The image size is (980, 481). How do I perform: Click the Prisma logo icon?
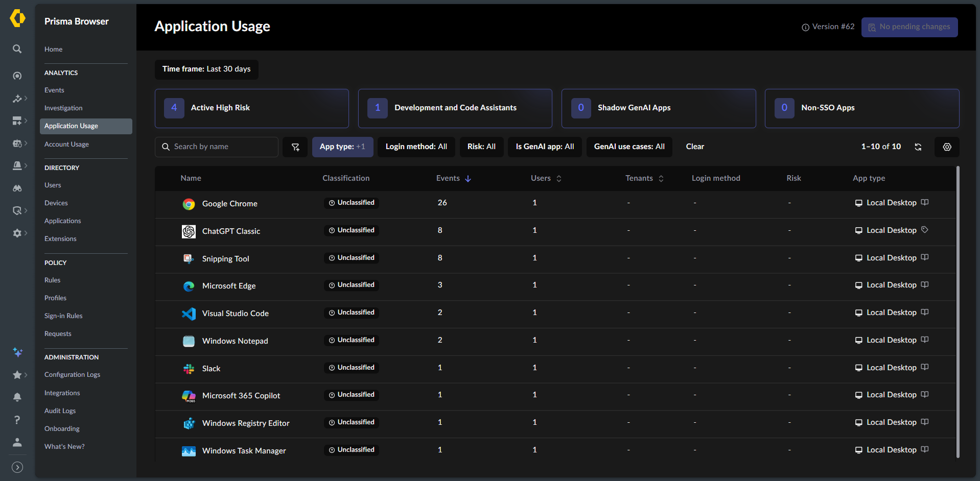pyautogui.click(x=17, y=18)
